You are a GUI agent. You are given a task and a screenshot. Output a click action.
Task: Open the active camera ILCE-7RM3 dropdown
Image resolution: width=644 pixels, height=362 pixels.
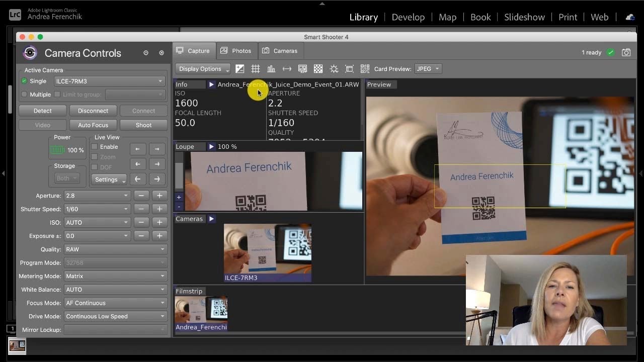pyautogui.click(x=110, y=81)
